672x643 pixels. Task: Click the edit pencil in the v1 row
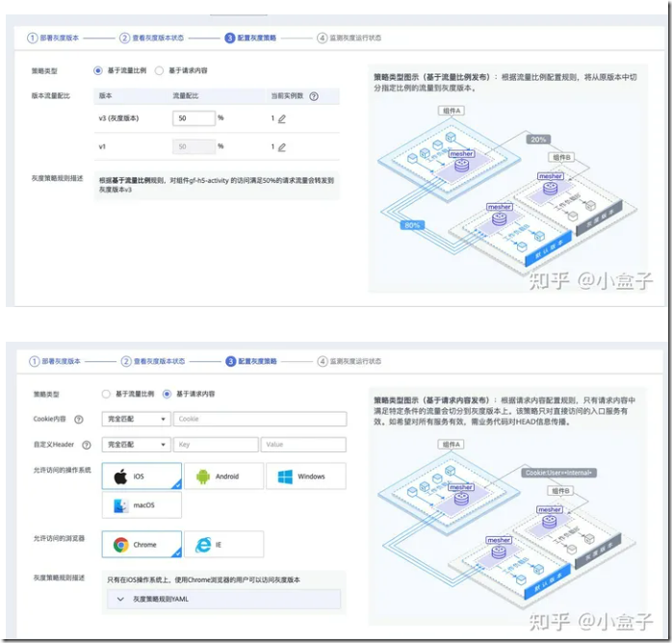[282, 147]
